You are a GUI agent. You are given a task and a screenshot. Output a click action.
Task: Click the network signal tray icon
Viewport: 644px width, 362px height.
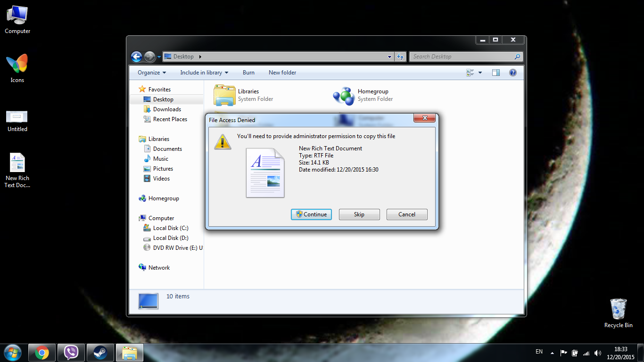[586, 353]
